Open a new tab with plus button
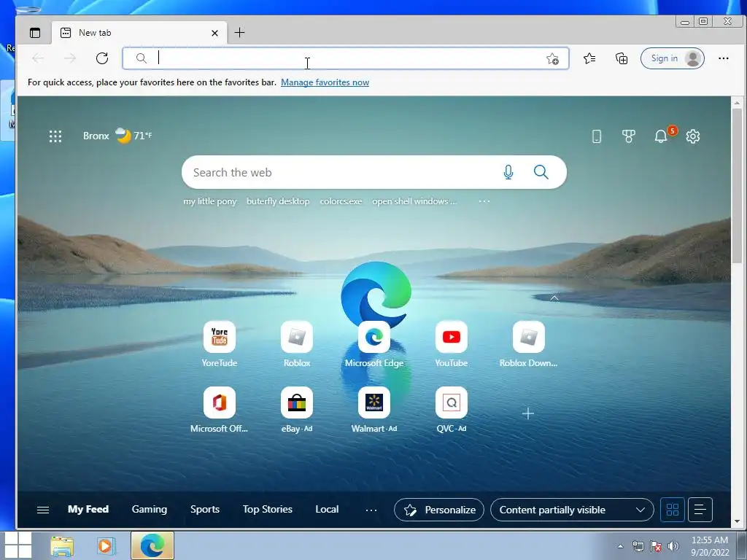The width and height of the screenshot is (747, 560). coord(239,32)
